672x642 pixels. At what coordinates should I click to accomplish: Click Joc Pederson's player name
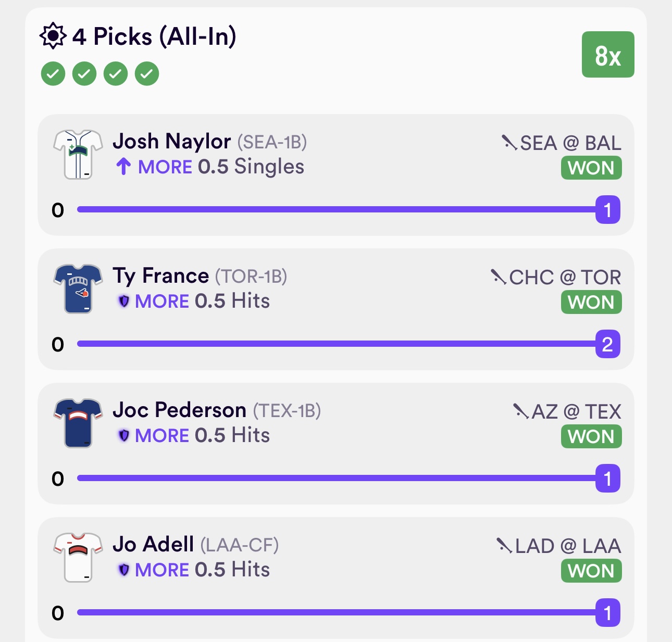pyautogui.click(x=180, y=410)
